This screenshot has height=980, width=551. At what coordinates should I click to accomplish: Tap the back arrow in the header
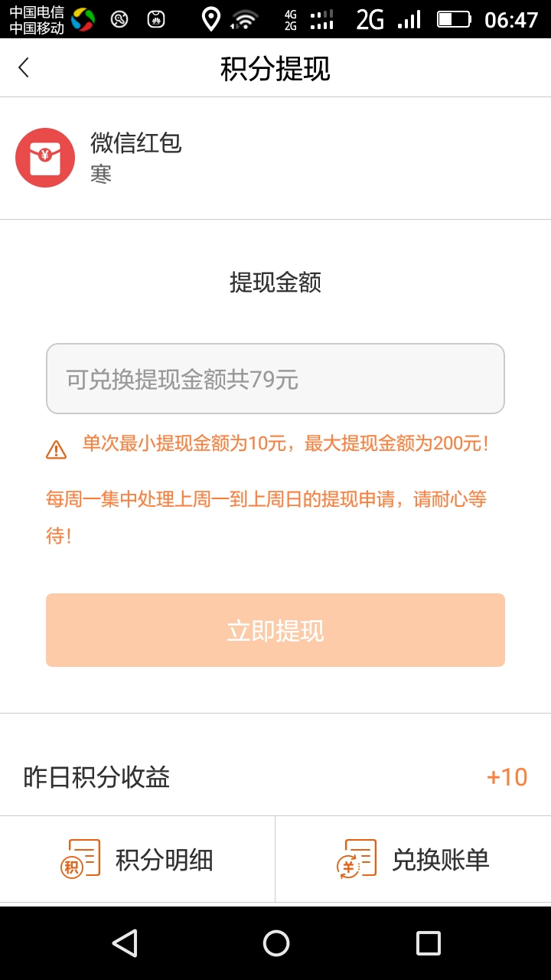[x=24, y=68]
